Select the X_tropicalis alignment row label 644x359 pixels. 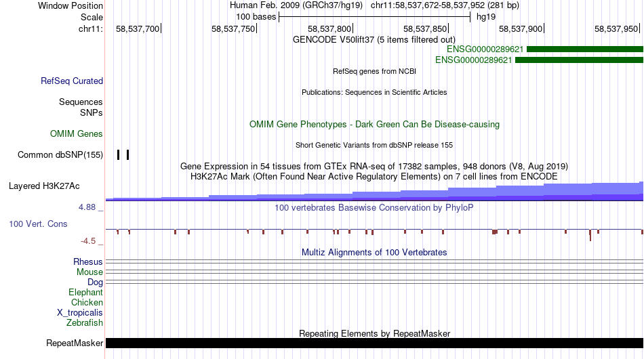pos(80,313)
